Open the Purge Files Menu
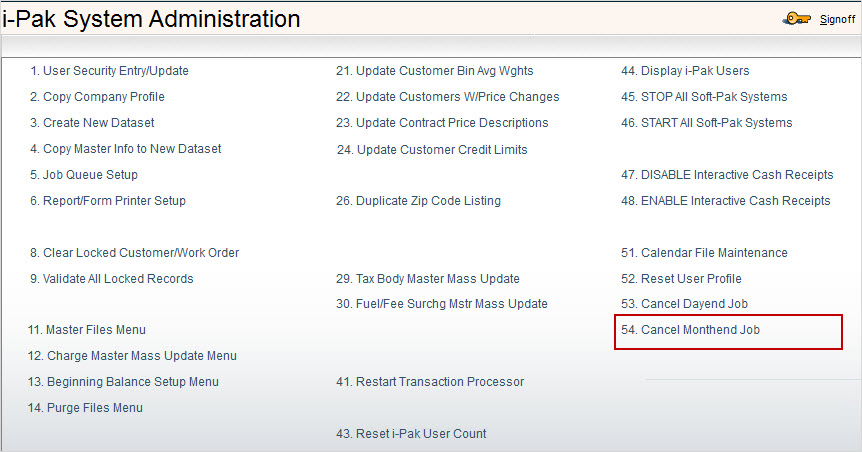Viewport: 862px width, 452px height. click(85, 408)
